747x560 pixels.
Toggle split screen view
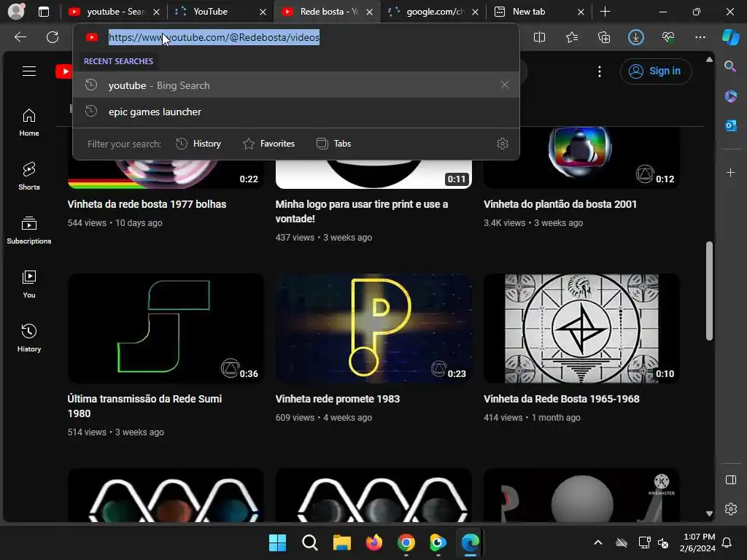tap(539, 37)
